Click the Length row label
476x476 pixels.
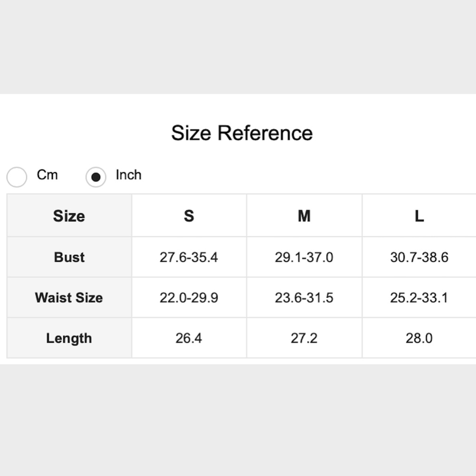pos(69,338)
